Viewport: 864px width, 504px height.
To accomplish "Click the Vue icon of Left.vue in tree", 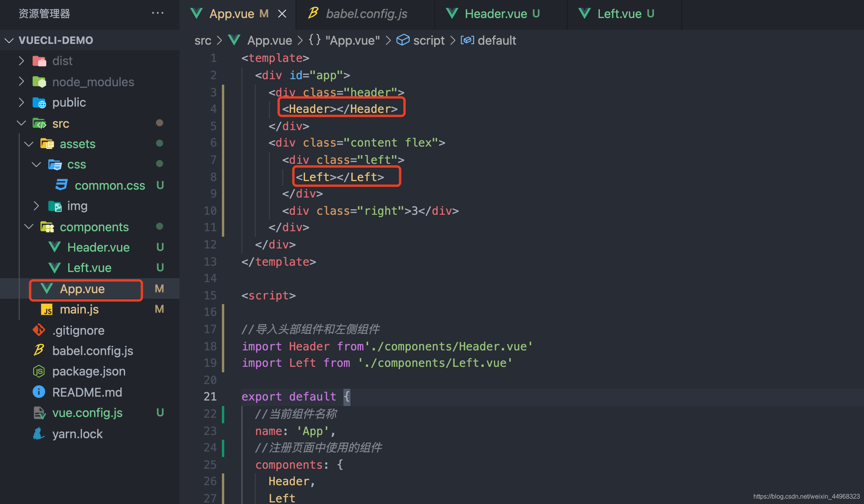I will (x=54, y=268).
